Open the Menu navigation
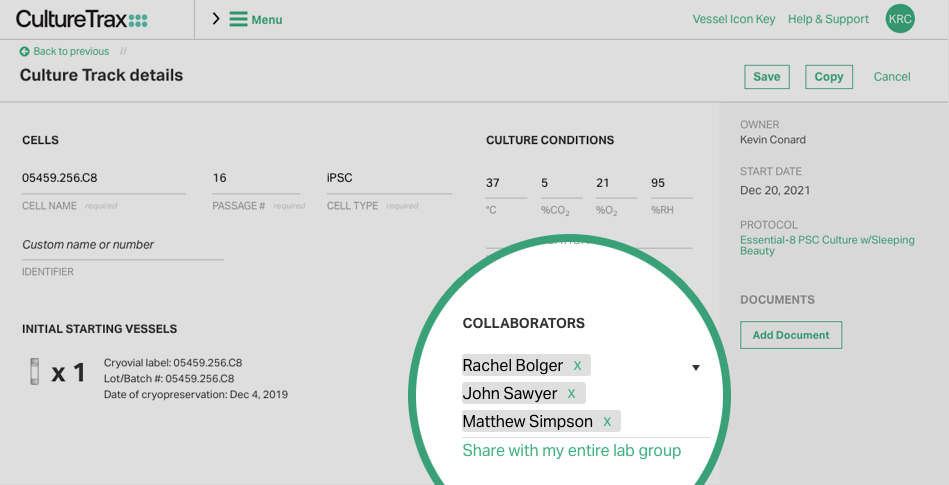This screenshot has height=485, width=949. click(x=266, y=20)
